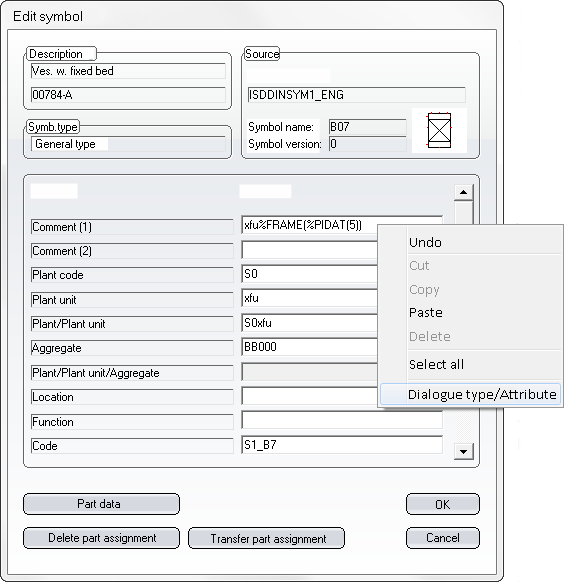Click into the Comment (1) value field

pos(309,225)
